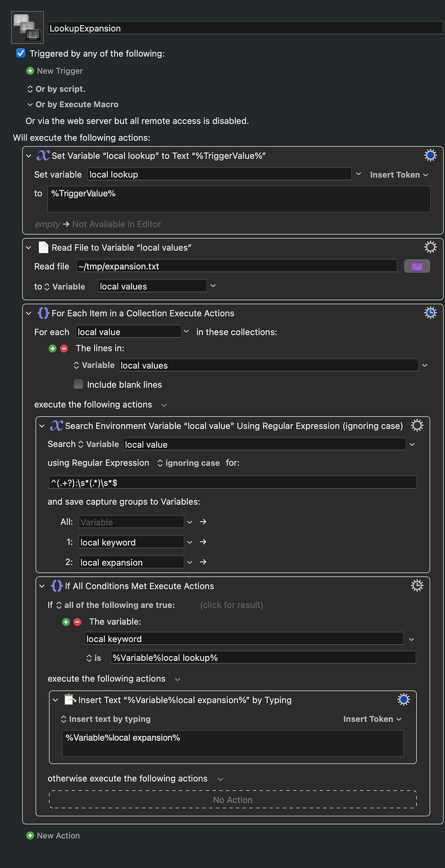This screenshot has height=868, width=445.
Task: Remove condition with red minus button
Action: coord(77,622)
